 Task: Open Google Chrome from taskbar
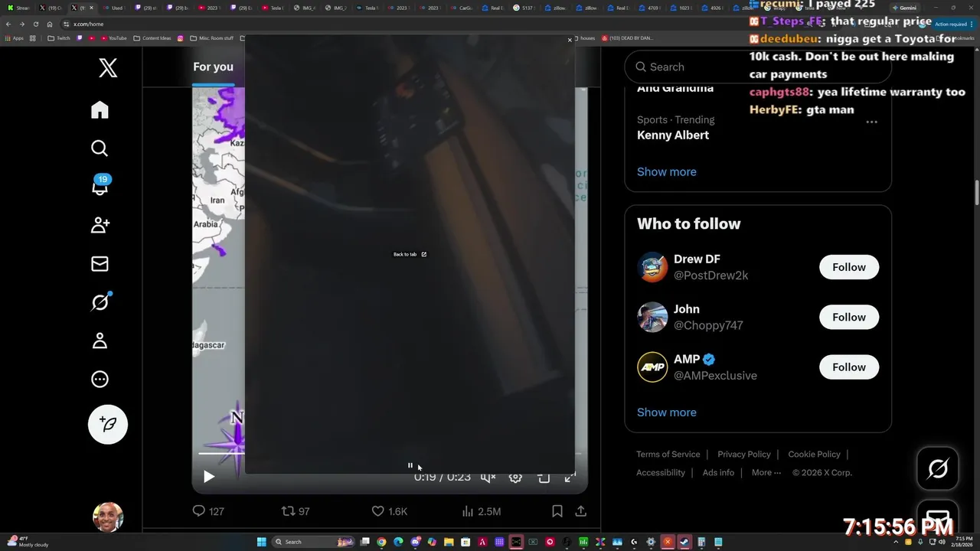click(x=381, y=542)
